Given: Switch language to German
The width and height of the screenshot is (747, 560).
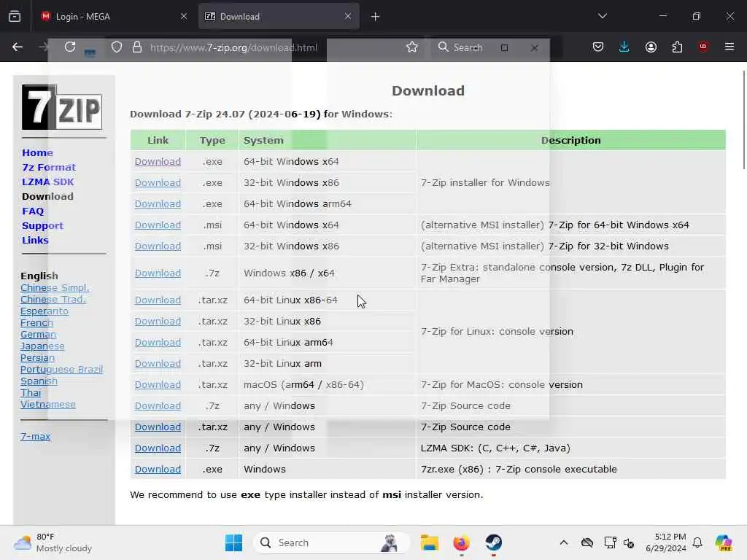Looking at the screenshot, I should point(38,334).
